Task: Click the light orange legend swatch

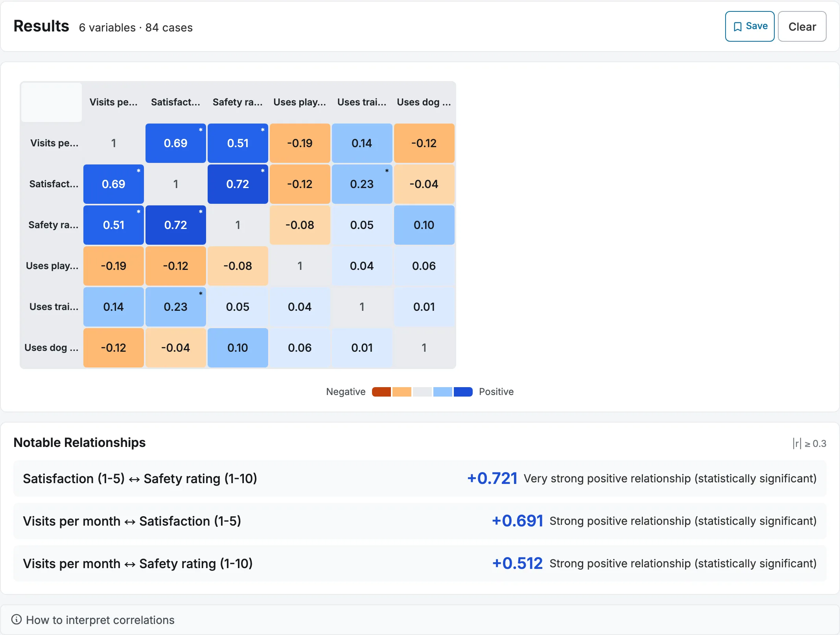Action: (x=402, y=392)
